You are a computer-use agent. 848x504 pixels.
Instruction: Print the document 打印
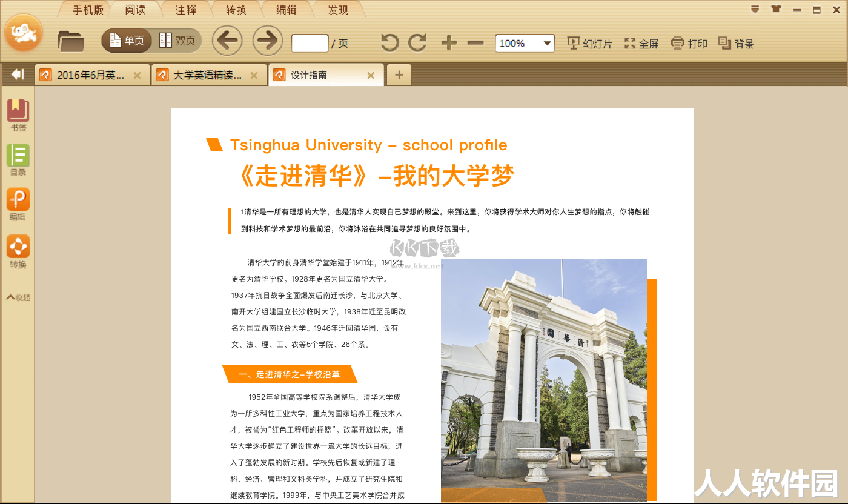689,44
